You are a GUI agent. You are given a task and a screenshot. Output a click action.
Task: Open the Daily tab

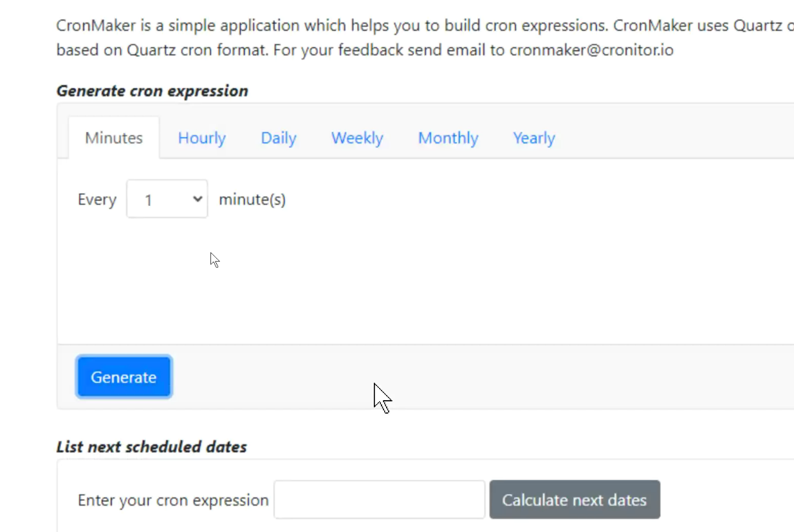point(279,138)
